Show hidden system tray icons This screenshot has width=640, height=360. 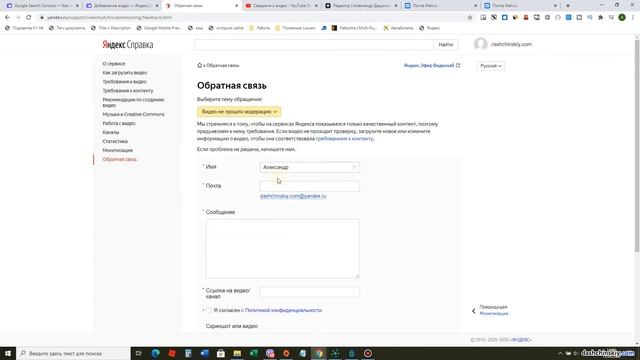pos(560,353)
